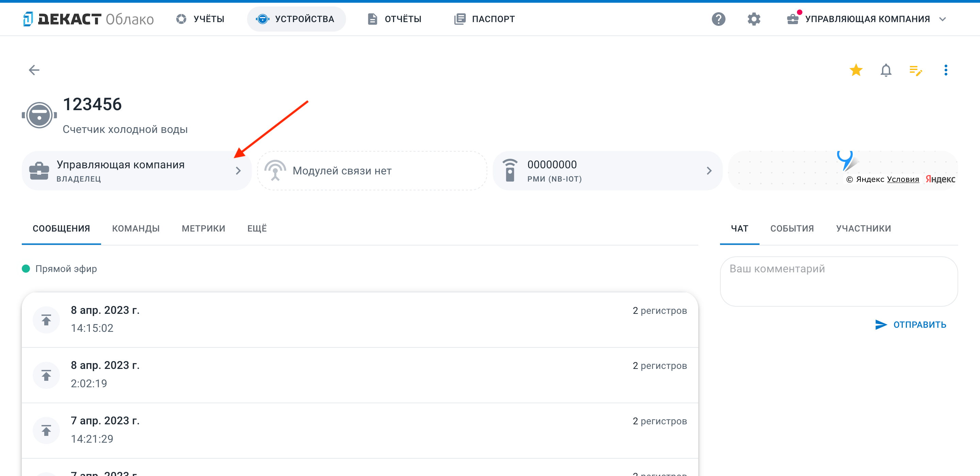
Task: Click the Декаст Облако logo
Action: tap(88, 19)
